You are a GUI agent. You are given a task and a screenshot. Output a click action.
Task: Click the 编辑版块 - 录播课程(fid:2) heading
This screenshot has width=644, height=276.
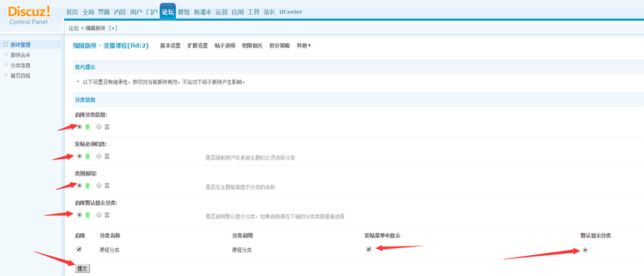coord(110,45)
